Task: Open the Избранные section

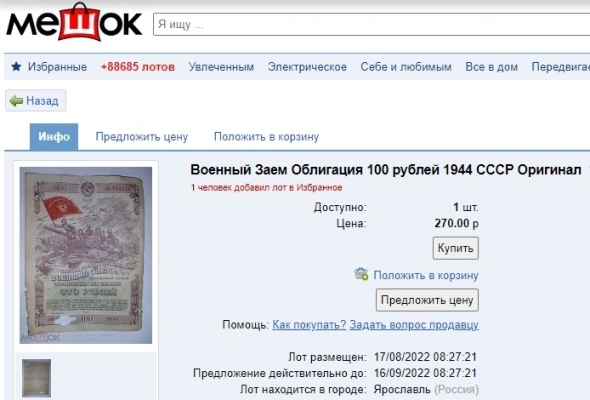Action: pyautogui.click(x=57, y=67)
